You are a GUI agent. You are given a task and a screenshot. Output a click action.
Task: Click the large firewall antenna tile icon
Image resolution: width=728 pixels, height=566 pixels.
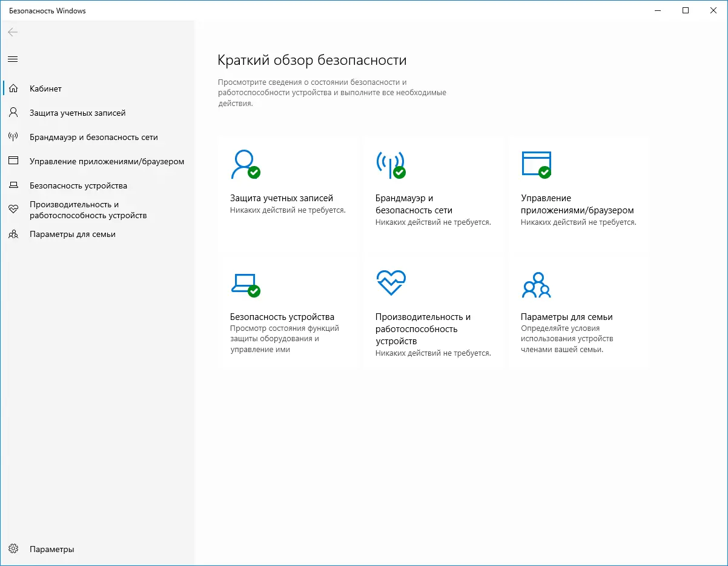pyautogui.click(x=391, y=164)
